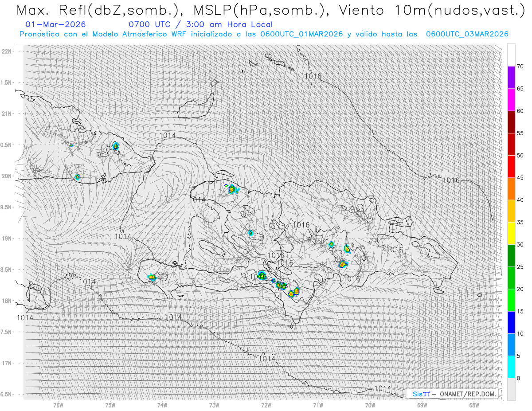The width and height of the screenshot is (532, 411).
Task: Click the "20N" latitude axis label
Action: [x=7, y=176]
